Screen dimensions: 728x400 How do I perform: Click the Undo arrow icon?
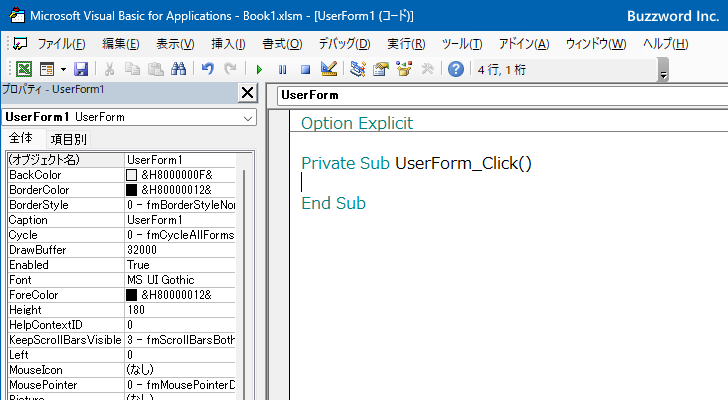(208, 69)
